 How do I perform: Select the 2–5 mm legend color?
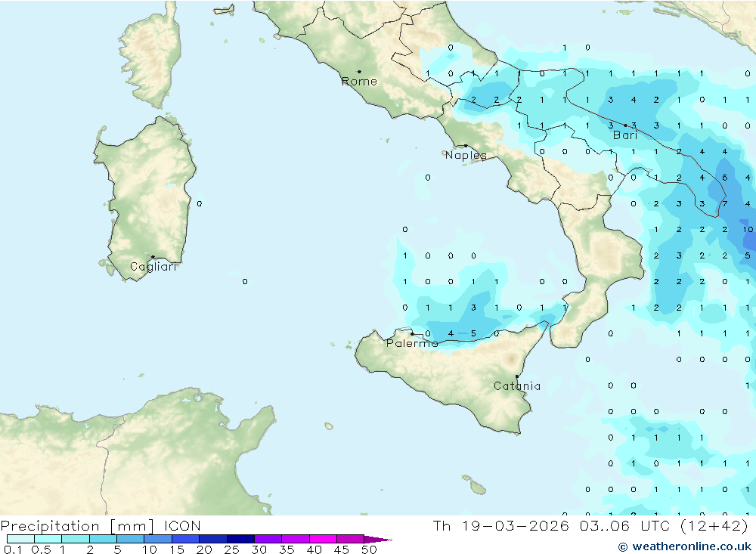pos(103,539)
